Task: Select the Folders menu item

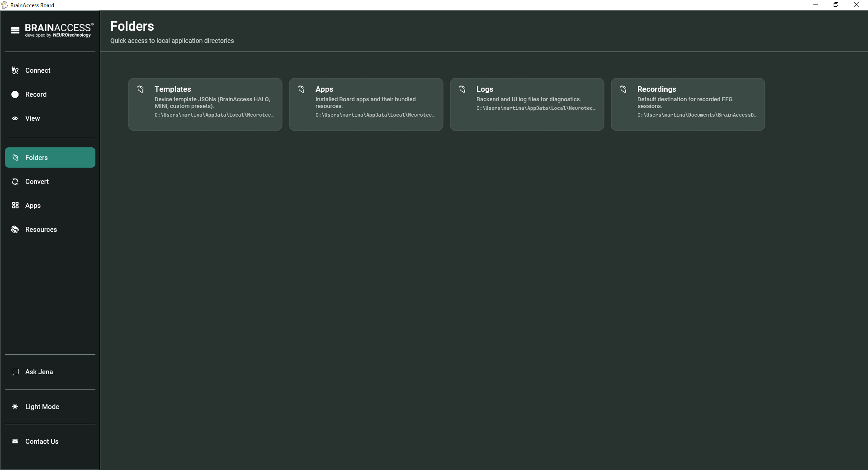Action: 50,158
